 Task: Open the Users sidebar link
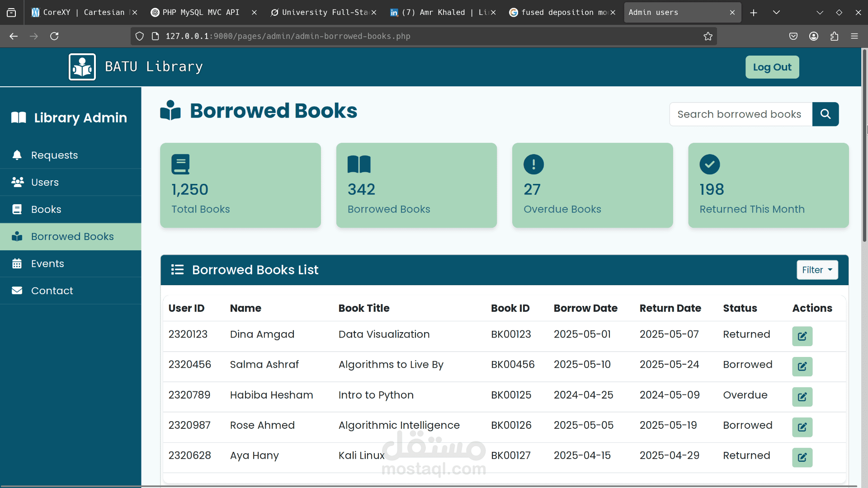tap(45, 182)
